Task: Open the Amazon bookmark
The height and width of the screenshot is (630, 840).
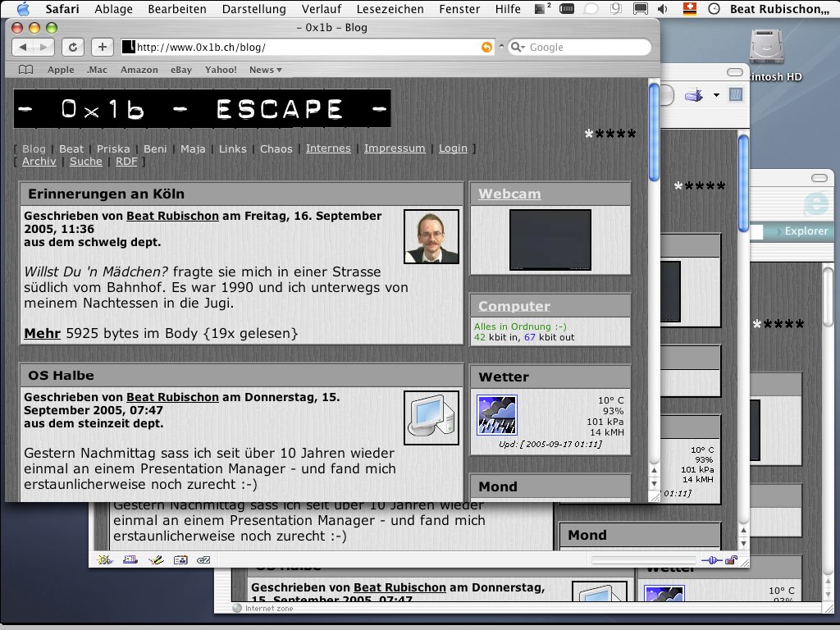Action: pos(139,70)
